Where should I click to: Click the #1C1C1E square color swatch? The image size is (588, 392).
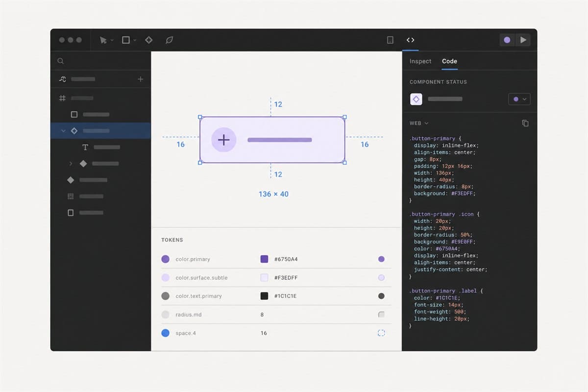click(264, 296)
